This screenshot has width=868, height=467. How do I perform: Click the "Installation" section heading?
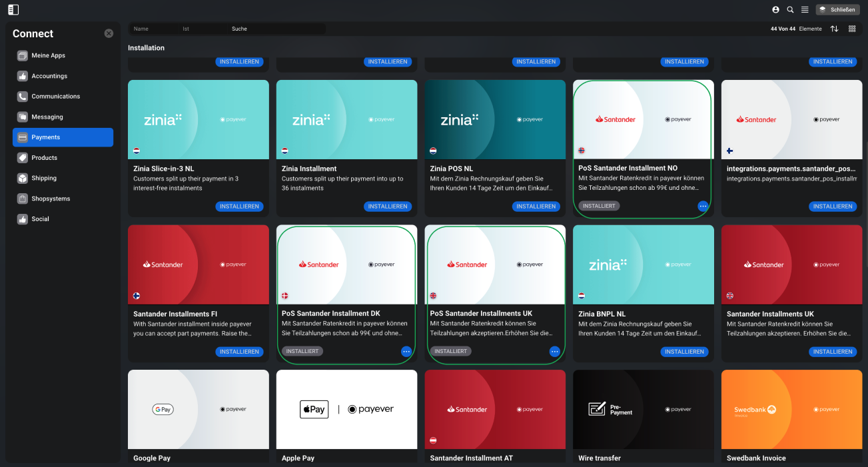coord(146,48)
